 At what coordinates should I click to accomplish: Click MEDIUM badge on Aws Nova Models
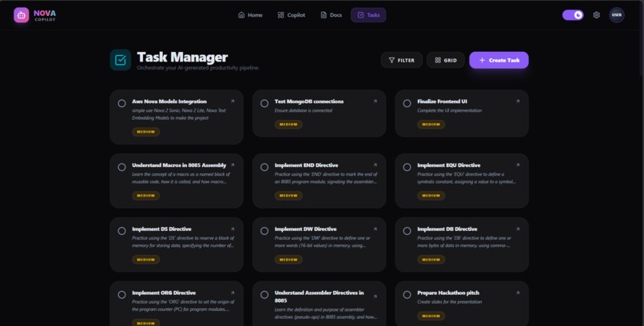145,132
